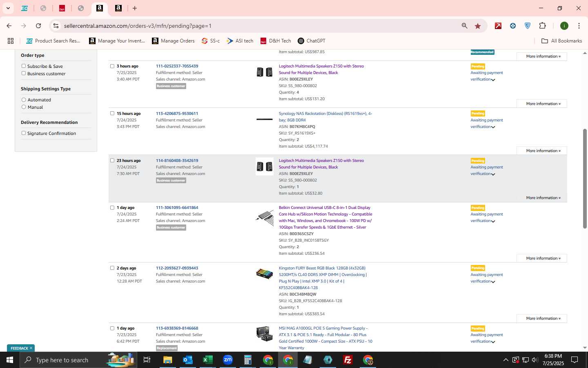This screenshot has height=368, width=588.
Task: Select order 113-4206875-9530611 checkbox
Action: click(112, 113)
